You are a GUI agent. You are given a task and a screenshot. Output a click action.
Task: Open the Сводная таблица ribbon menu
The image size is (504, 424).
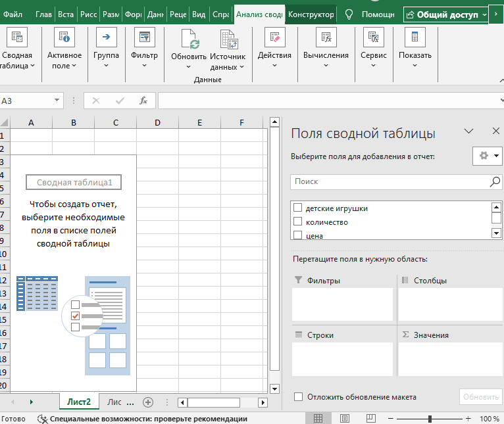click(17, 49)
